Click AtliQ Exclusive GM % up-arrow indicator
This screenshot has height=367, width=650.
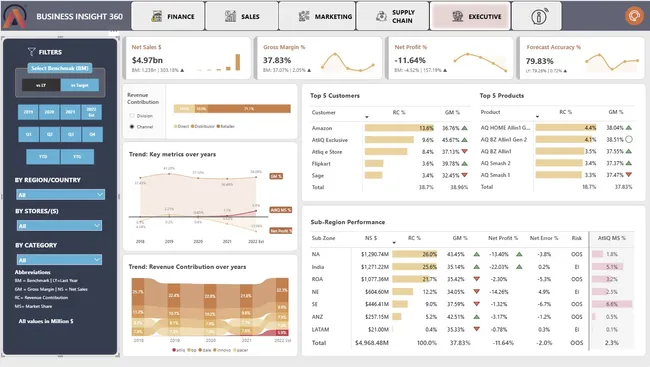coord(465,140)
